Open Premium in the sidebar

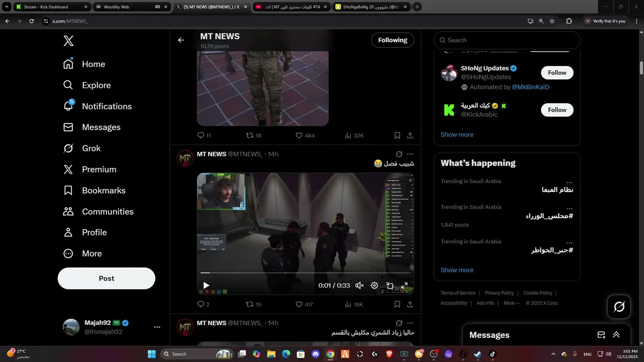[90, 169]
